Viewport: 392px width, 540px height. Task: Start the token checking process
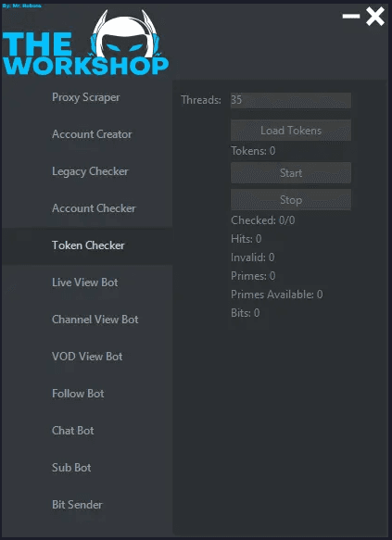(x=291, y=172)
